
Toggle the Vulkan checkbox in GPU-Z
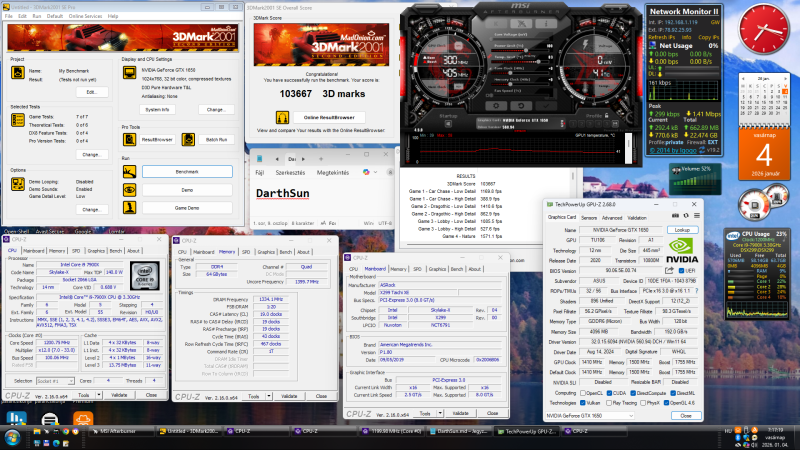(583, 403)
